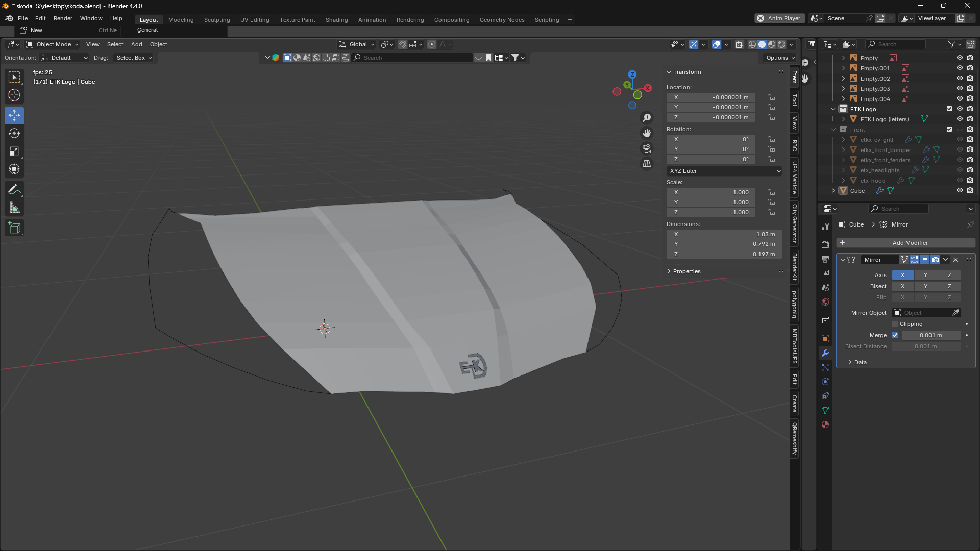Uncheck the Merge checkbox
This screenshot has width=980, height=551.
(x=895, y=335)
